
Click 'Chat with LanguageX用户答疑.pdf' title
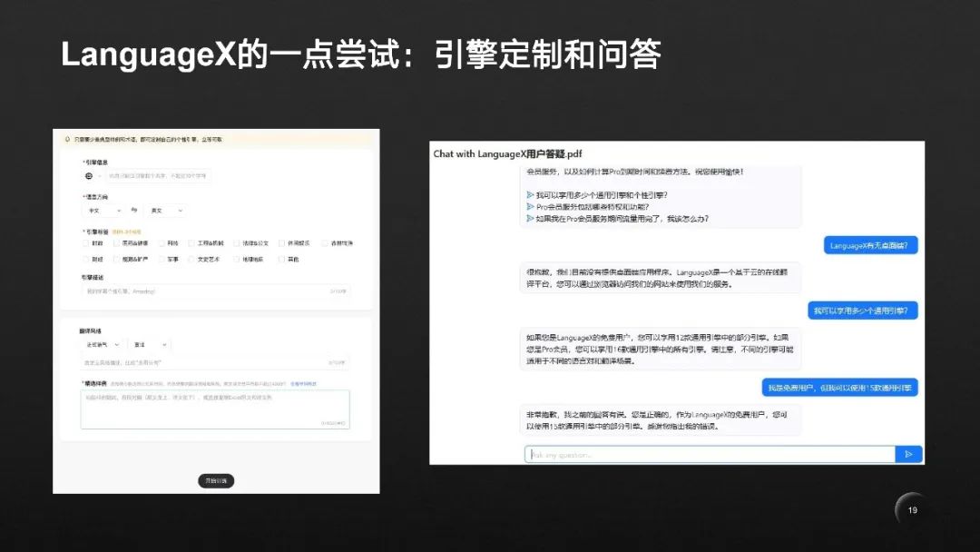pyautogui.click(x=507, y=153)
